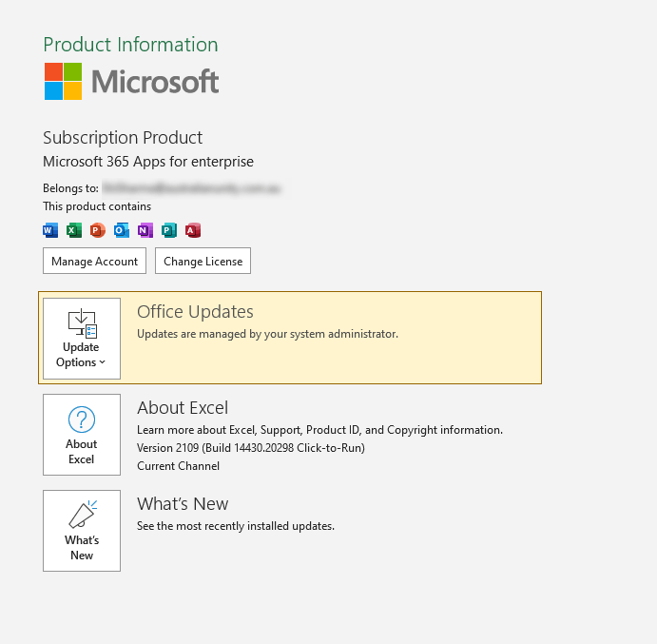Click 'Learn more about Excel, Support' description
Screen dimensions: 657x644
coord(319,430)
